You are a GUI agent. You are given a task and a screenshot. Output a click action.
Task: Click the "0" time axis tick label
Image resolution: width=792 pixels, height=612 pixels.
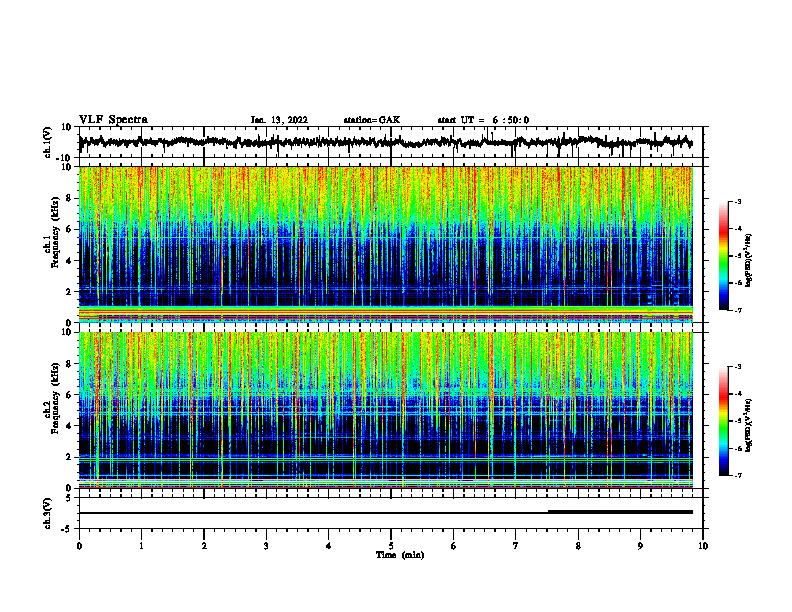tap(79, 546)
